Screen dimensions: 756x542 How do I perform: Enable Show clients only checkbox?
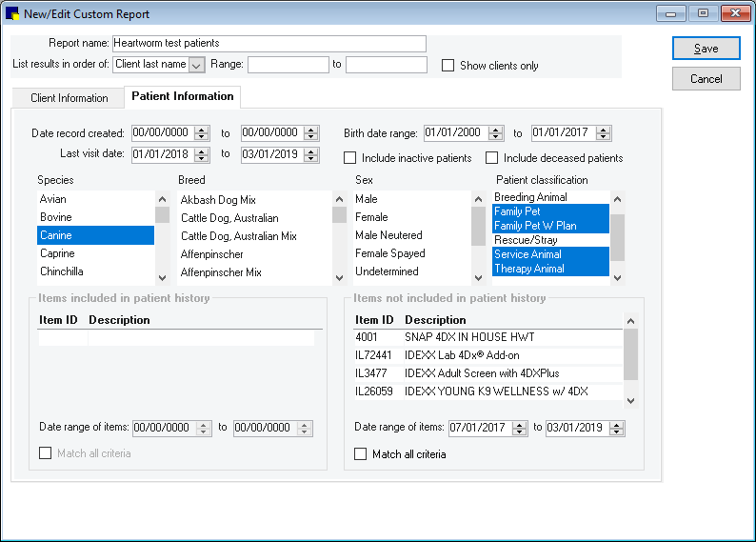pyautogui.click(x=448, y=65)
